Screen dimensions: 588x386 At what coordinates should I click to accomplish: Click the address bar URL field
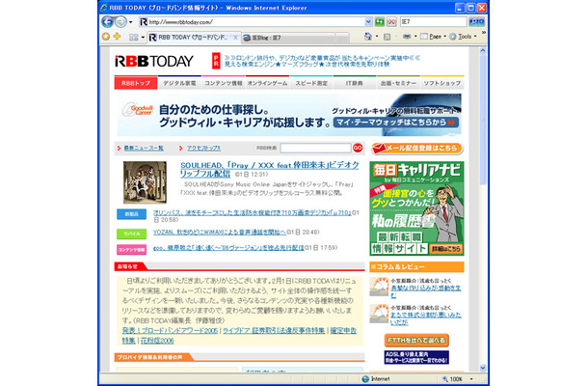coord(252,22)
